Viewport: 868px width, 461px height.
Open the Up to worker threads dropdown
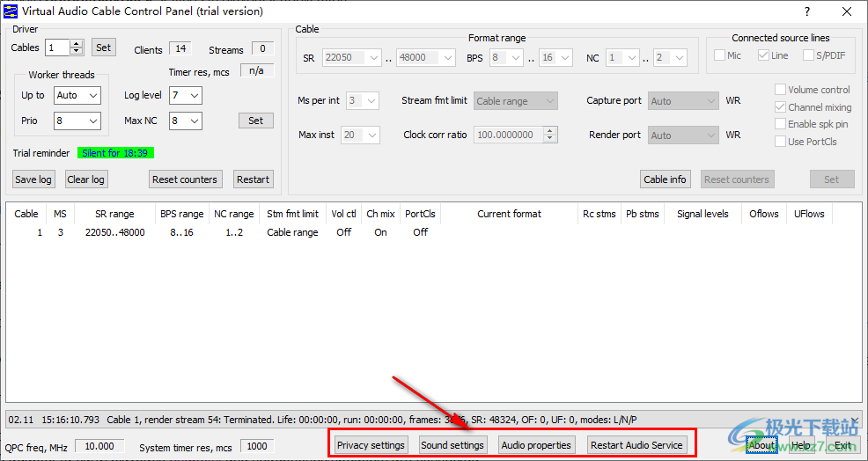(77, 95)
